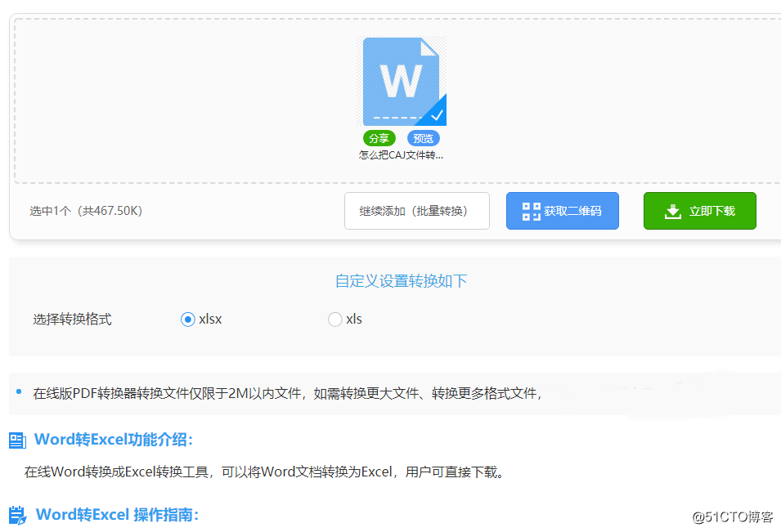This screenshot has height=532, width=781.
Task: Click the green 分享 share button
Action: tap(379, 138)
